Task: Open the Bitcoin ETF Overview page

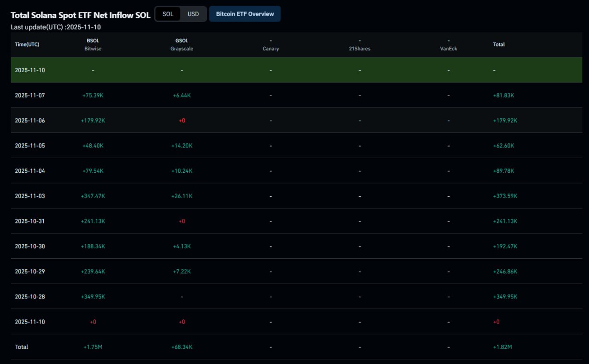Action: point(245,14)
